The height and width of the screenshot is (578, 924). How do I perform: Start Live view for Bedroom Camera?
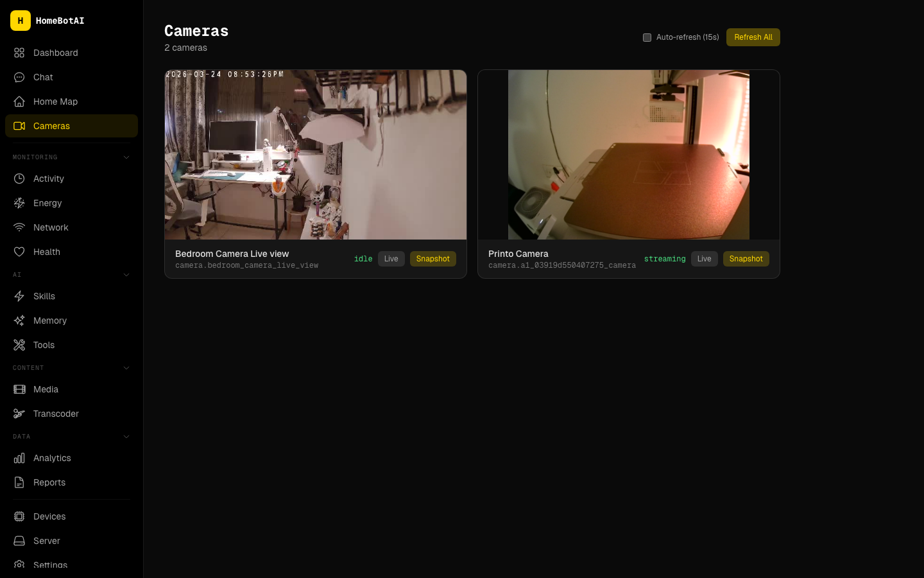click(391, 259)
